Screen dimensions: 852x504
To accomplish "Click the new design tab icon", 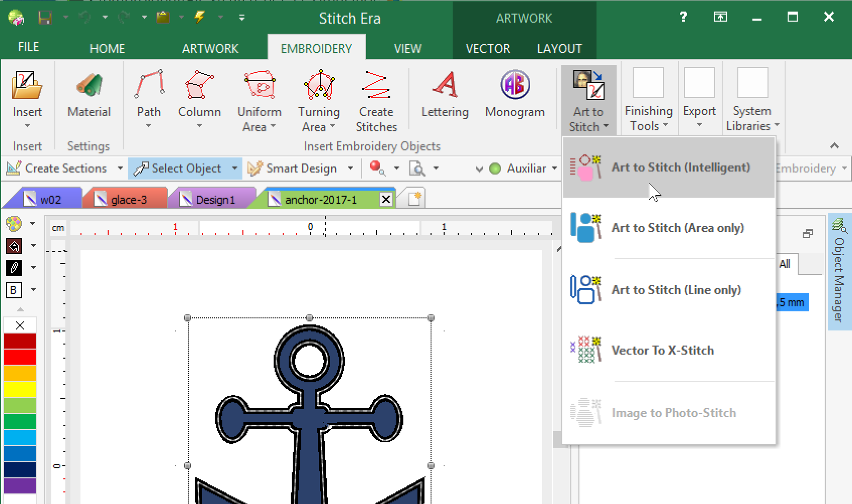I will click(x=414, y=199).
